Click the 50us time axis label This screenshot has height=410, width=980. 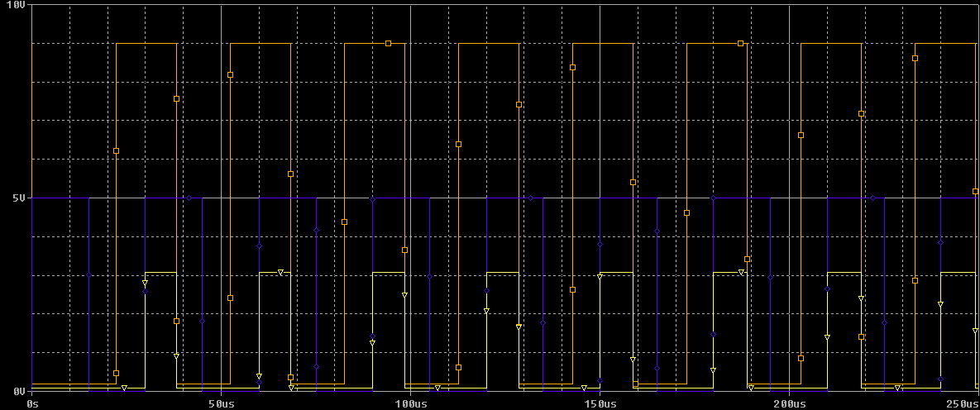point(222,403)
